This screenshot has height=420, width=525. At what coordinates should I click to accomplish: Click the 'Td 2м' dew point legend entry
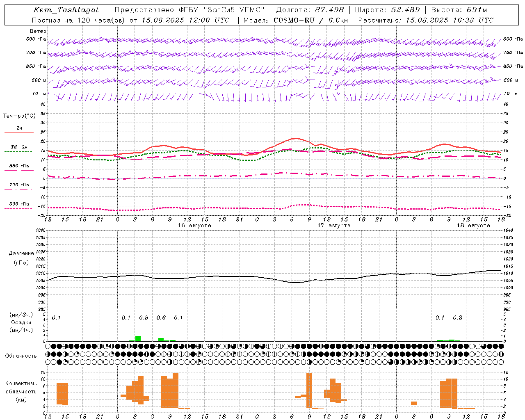click(19, 147)
